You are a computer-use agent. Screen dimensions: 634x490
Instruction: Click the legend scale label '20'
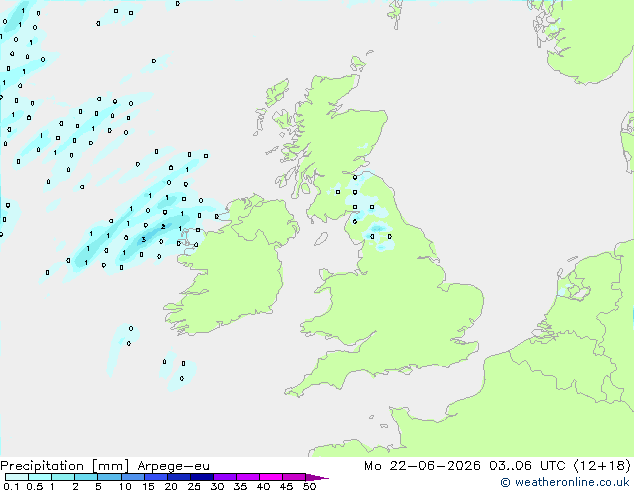click(x=171, y=486)
